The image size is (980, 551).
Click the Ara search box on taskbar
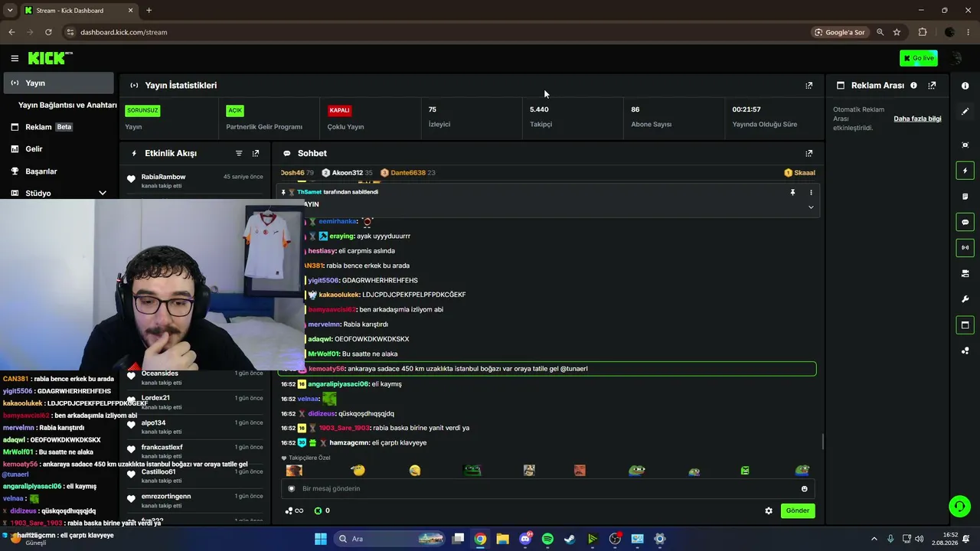tap(390, 539)
